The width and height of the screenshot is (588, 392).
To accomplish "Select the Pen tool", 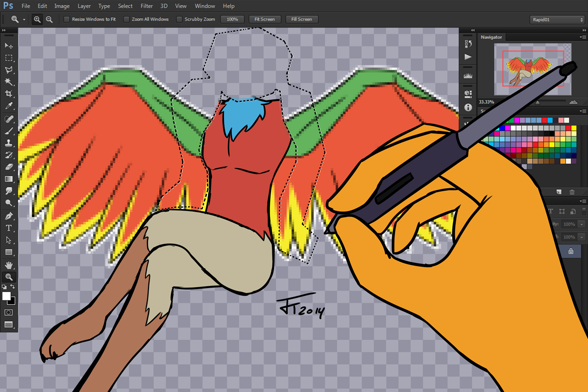I will click(9, 216).
